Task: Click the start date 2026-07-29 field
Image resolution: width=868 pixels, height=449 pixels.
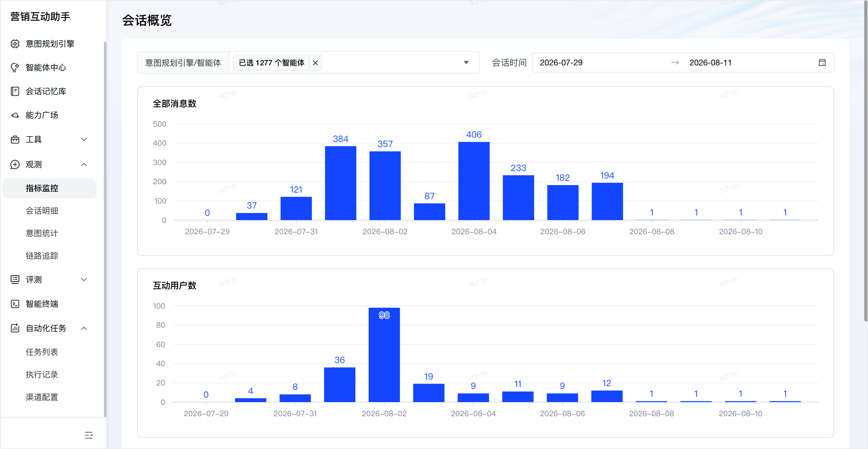Action: coord(561,63)
